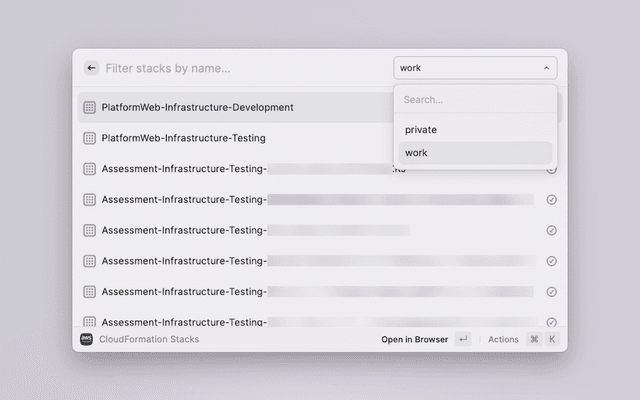Click the K key badge in footer
The width and height of the screenshot is (640, 400).
tap(551, 339)
